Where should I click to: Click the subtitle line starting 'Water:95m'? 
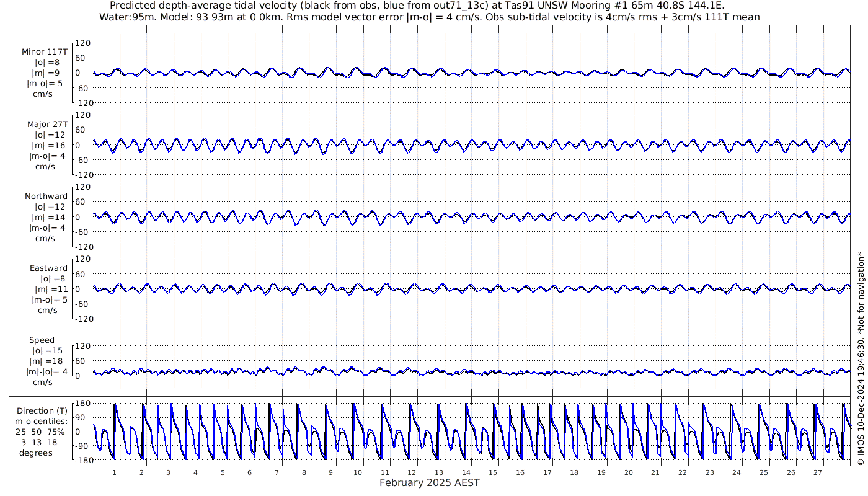[429, 17]
